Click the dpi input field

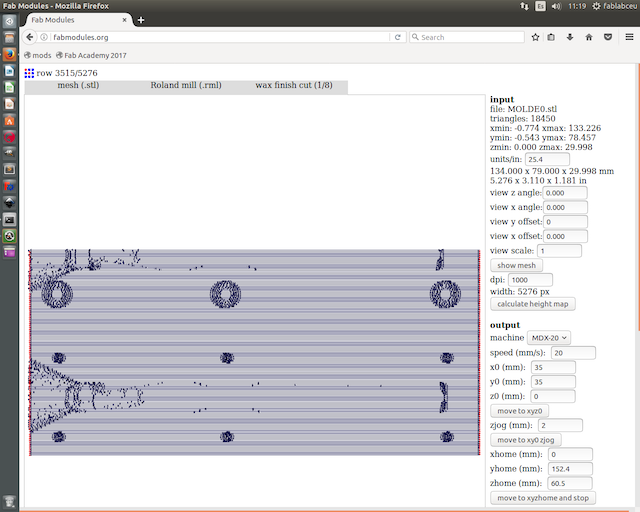tap(530, 280)
